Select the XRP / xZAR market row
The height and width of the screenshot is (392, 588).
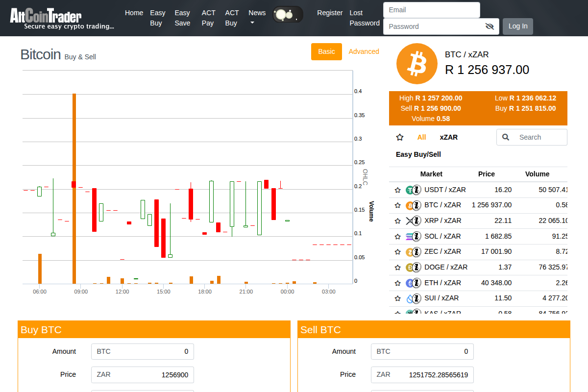click(x=478, y=221)
